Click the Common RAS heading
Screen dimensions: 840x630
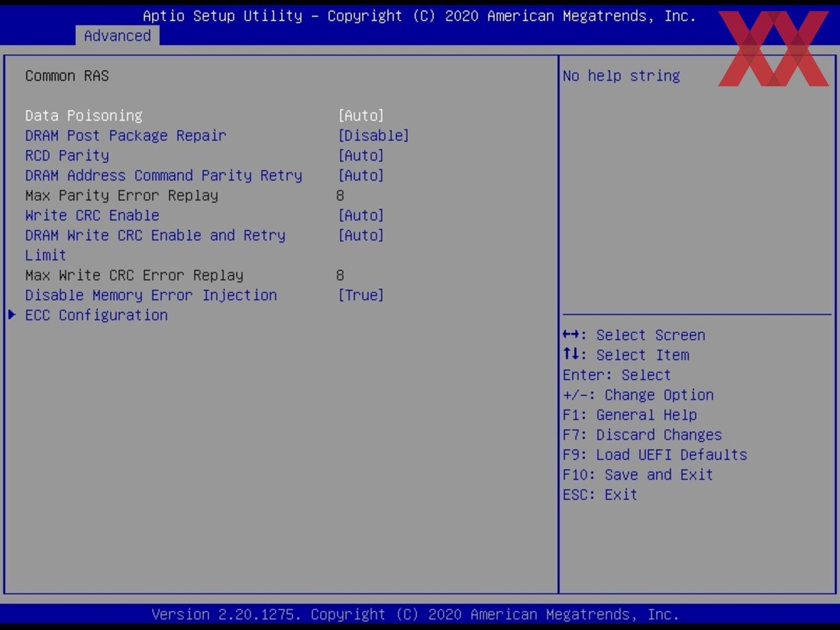coord(67,75)
